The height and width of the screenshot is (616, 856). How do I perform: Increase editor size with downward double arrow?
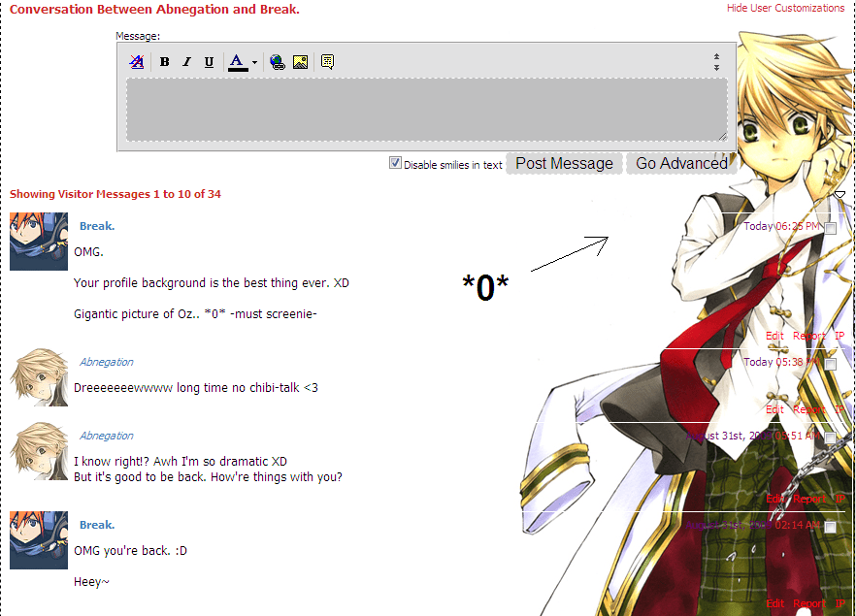coord(716,67)
